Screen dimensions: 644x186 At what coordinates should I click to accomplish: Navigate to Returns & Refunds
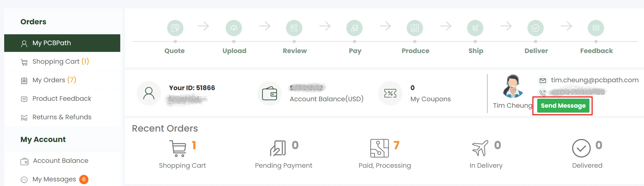(62, 117)
